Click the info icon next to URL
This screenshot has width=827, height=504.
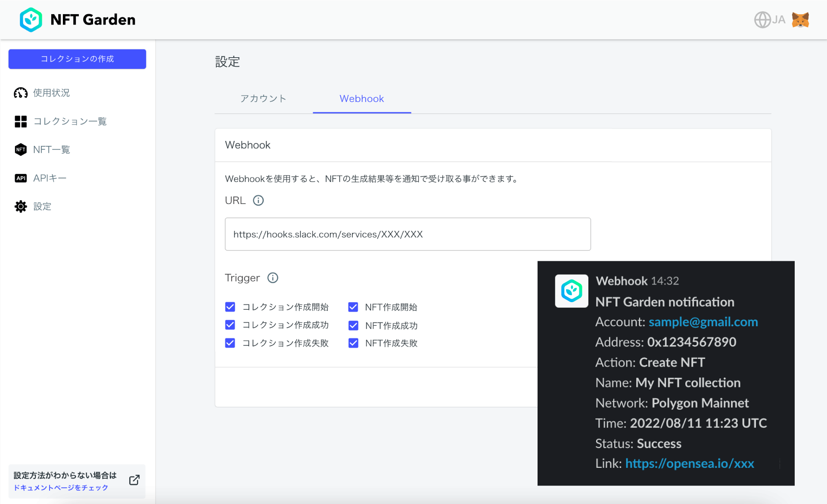[x=258, y=200]
